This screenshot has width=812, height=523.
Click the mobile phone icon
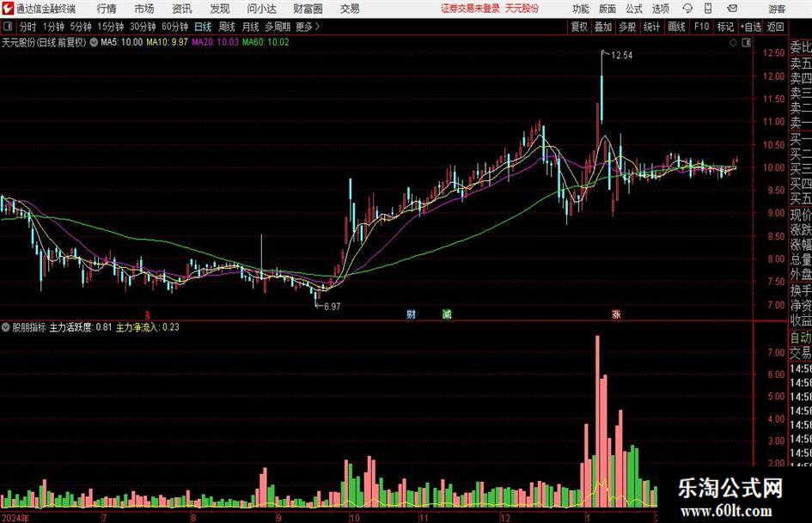(x=708, y=9)
